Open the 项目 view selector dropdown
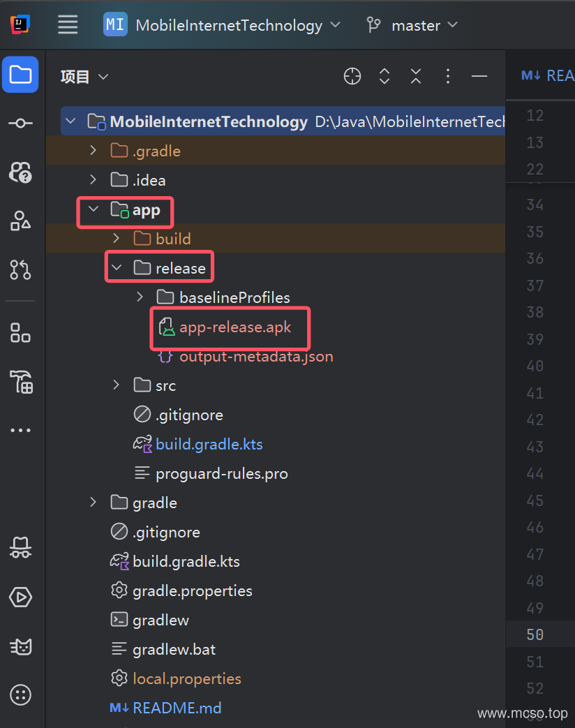575x728 pixels. coord(84,77)
